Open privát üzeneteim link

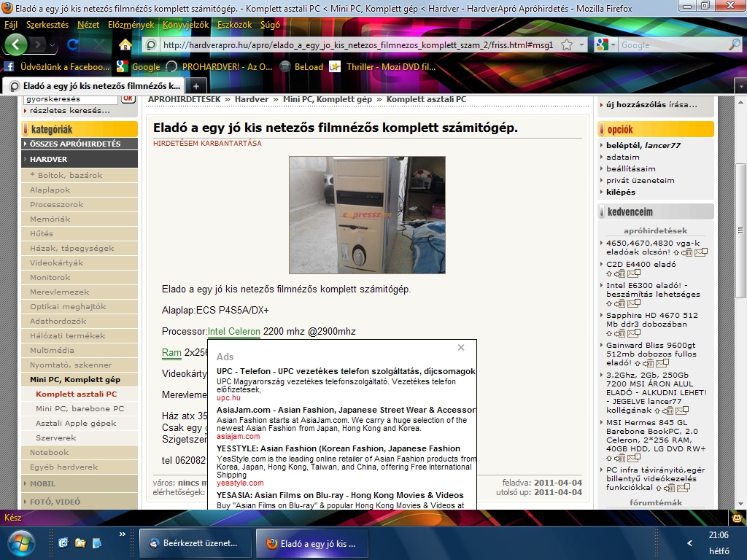coord(640,181)
